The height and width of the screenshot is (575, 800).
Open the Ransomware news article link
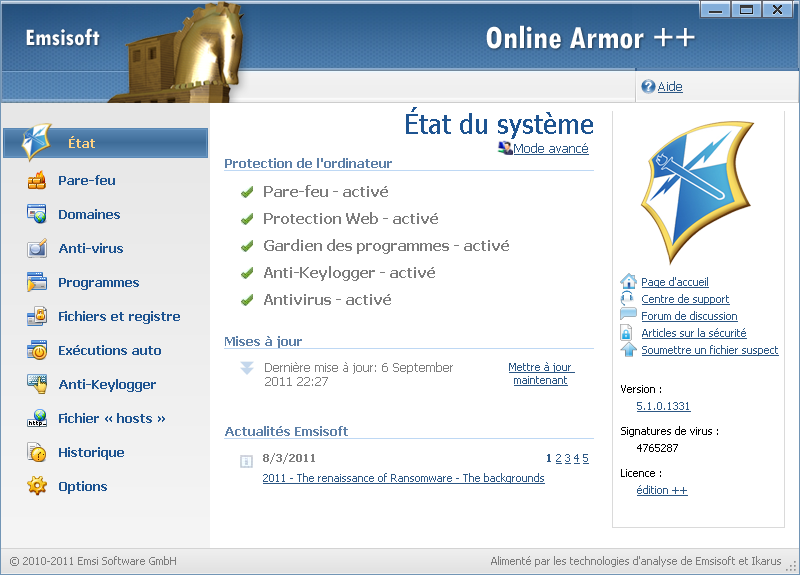coord(403,478)
